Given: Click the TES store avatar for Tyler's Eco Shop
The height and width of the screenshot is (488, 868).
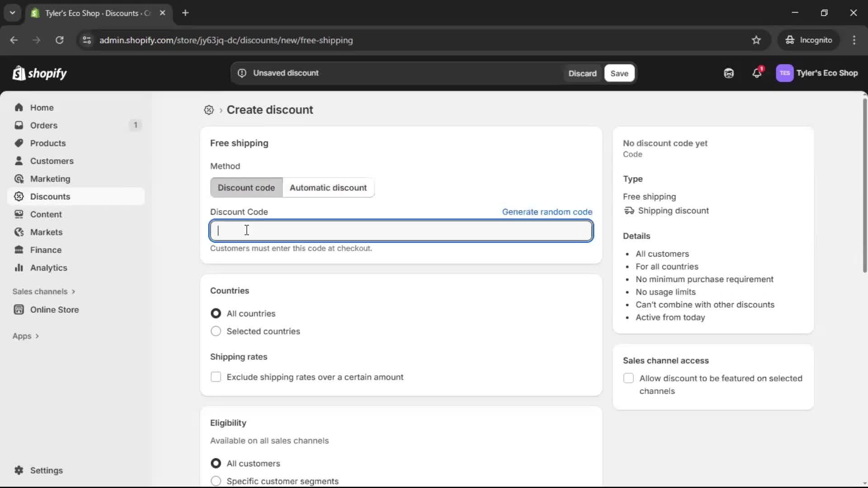Looking at the screenshot, I should (x=785, y=73).
